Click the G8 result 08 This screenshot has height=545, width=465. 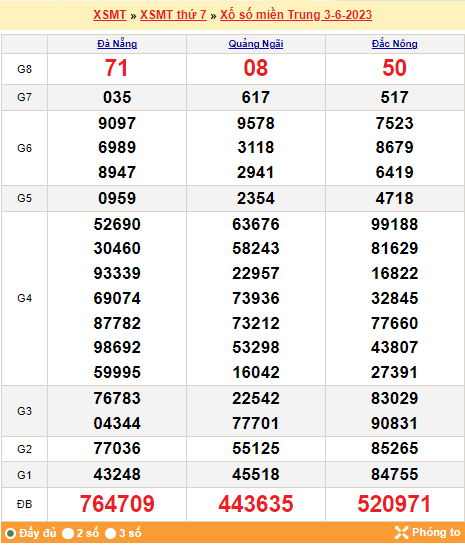[x=256, y=68]
